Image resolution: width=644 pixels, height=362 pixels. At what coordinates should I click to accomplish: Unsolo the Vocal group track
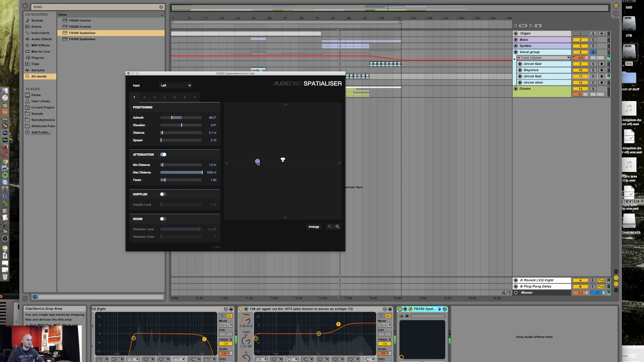tap(593, 52)
